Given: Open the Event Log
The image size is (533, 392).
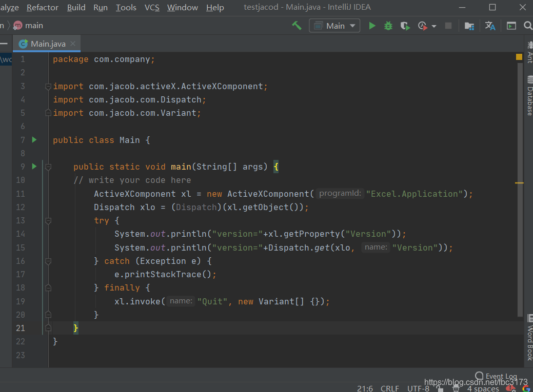Looking at the screenshot, I should coord(496,376).
